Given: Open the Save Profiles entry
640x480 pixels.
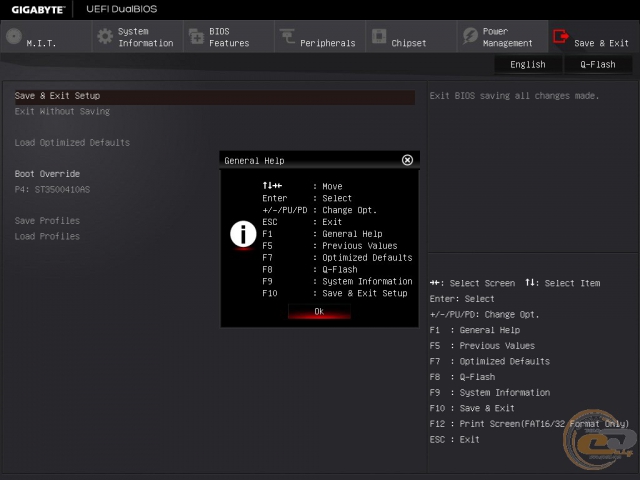Looking at the screenshot, I should (x=47, y=221).
